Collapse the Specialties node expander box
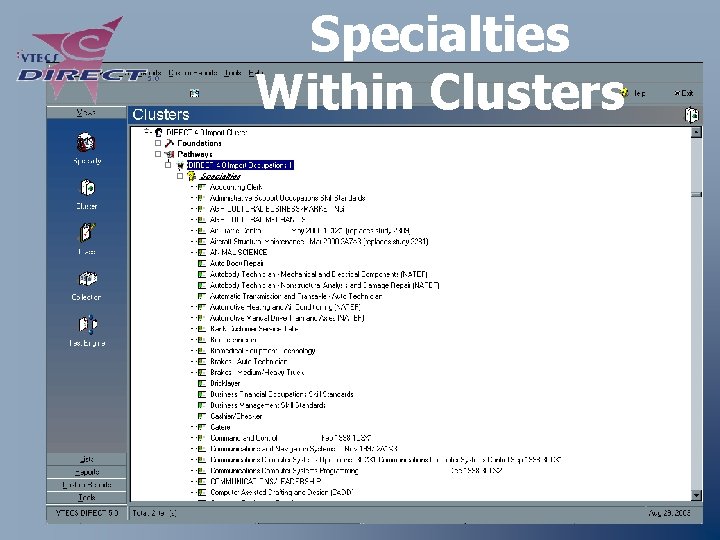The width and height of the screenshot is (720, 540). (x=180, y=176)
